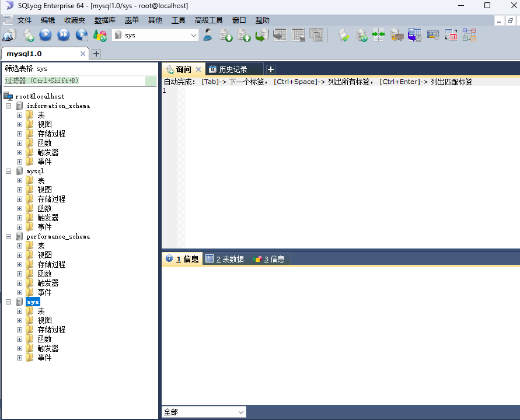Click the new query editor icon
Screen dimensions: 520x420
27,36
